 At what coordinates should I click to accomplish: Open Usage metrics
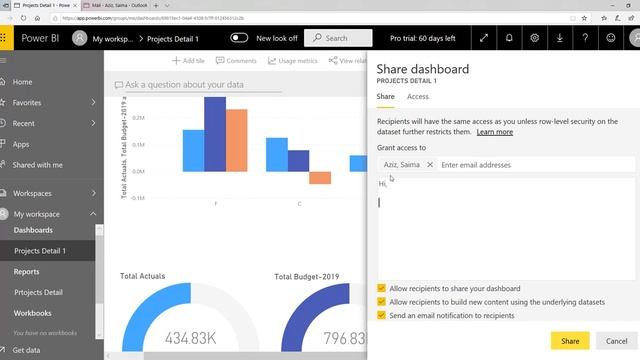click(293, 61)
